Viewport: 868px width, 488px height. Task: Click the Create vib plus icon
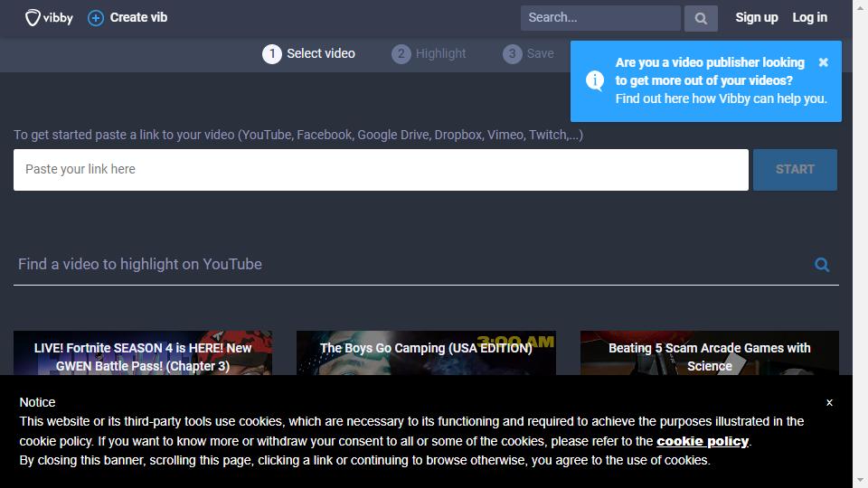[x=96, y=18]
